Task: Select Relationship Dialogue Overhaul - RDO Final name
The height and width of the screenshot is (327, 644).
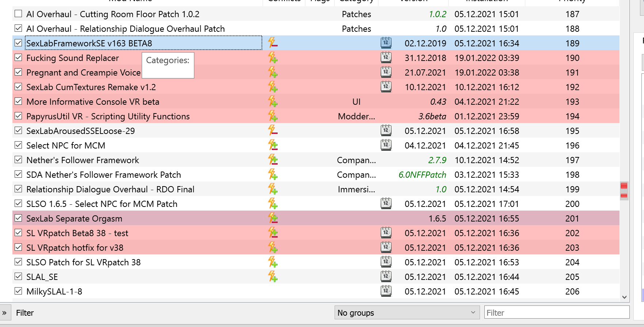Action: pyautogui.click(x=110, y=189)
